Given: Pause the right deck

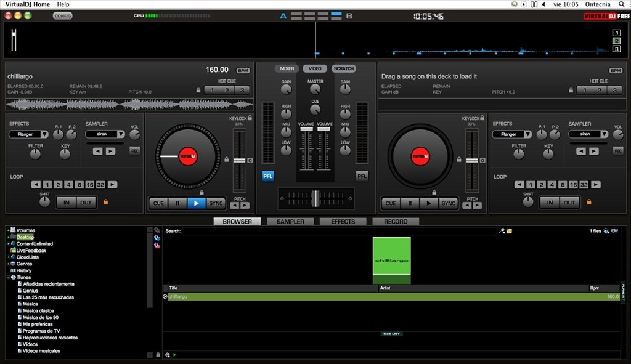Looking at the screenshot, I should click(410, 203).
